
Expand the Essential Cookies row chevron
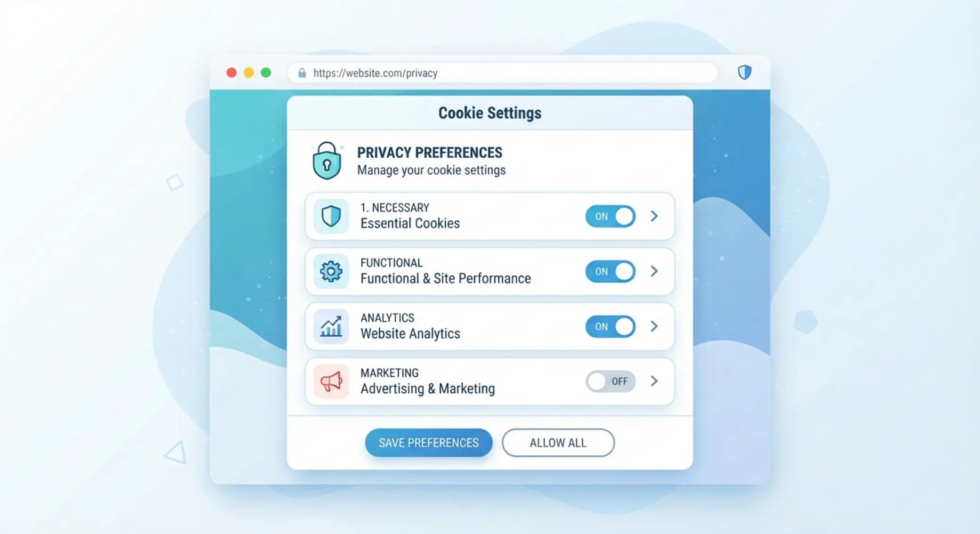click(654, 216)
